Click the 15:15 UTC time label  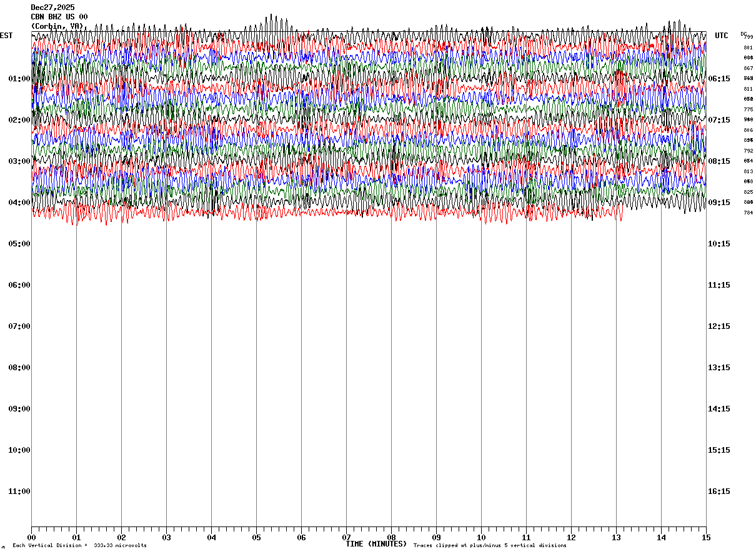(x=719, y=450)
